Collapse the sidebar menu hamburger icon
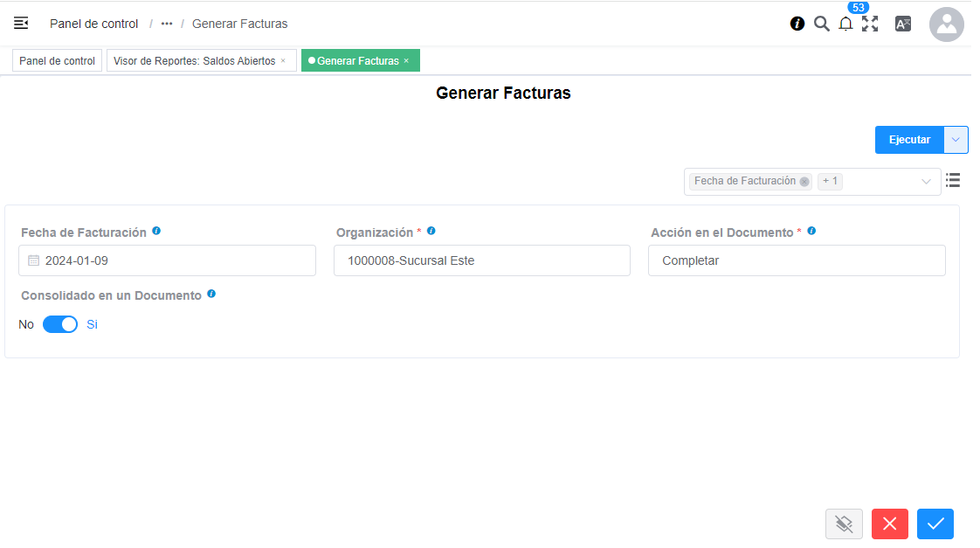Image resolution: width=980 pixels, height=548 pixels. [x=21, y=24]
